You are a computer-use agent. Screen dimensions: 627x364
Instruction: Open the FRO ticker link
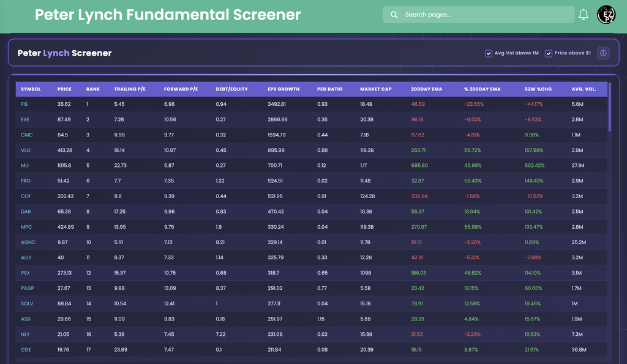pyautogui.click(x=26, y=181)
